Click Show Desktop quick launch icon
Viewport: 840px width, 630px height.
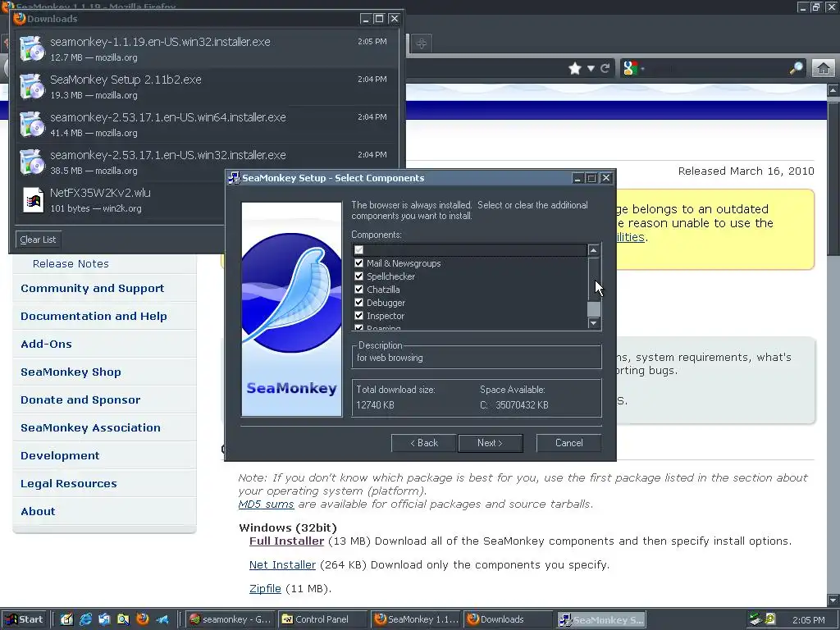(67, 619)
